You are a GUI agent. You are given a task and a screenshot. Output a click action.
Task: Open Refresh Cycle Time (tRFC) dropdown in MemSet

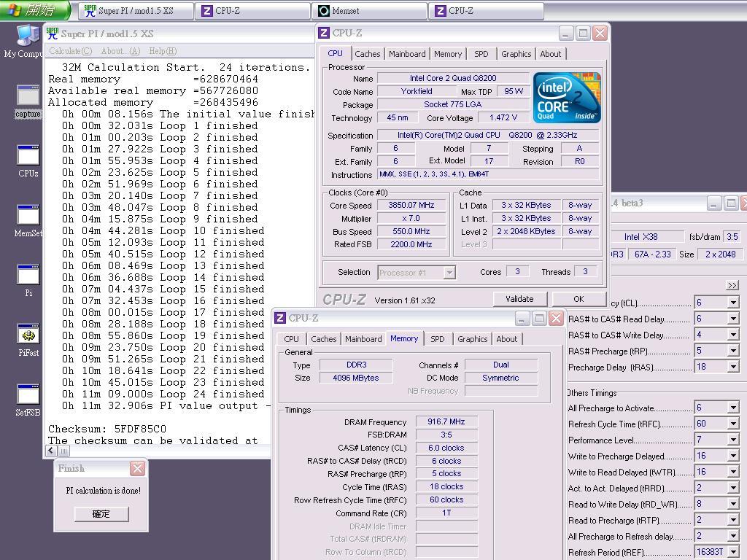coord(733,424)
